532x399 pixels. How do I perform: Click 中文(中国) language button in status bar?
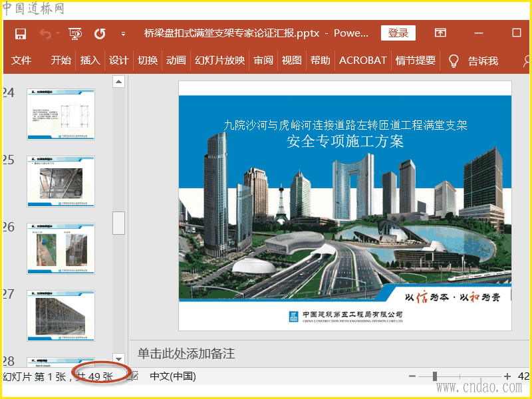[173, 376]
